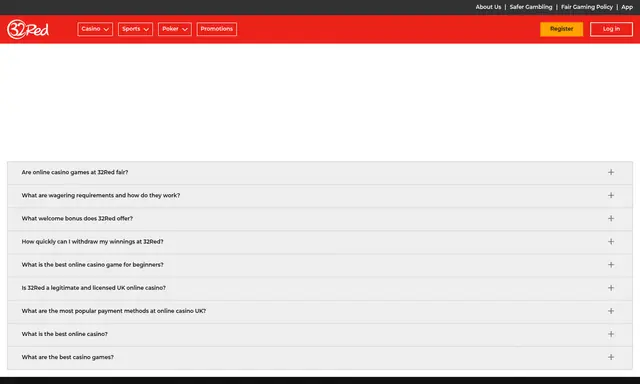Screen dimensions: 640x384
Task: Expand plus icon for wagering requirements question
Action: tap(611, 195)
